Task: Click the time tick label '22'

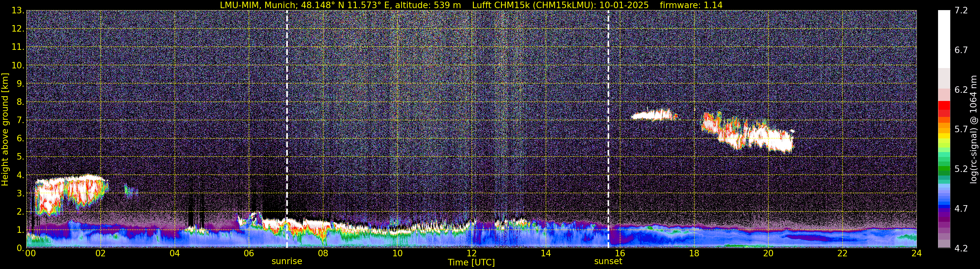Action: tap(842, 254)
